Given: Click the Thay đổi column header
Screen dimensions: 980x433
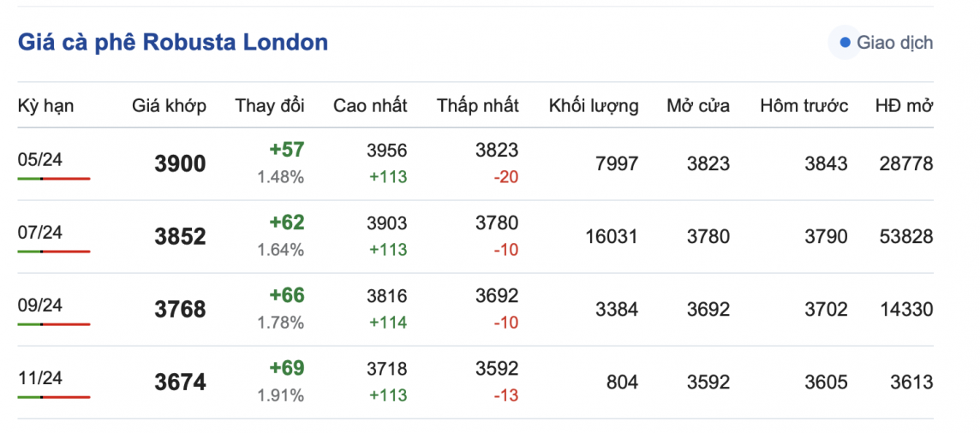Looking at the screenshot, I should [x=270, y=106].
